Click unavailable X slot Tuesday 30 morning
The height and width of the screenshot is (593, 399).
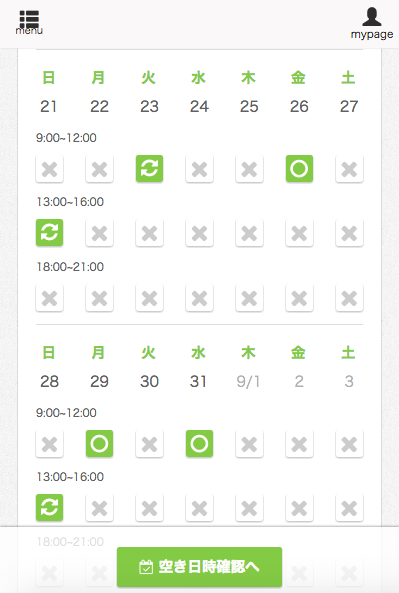pos(149,444)
